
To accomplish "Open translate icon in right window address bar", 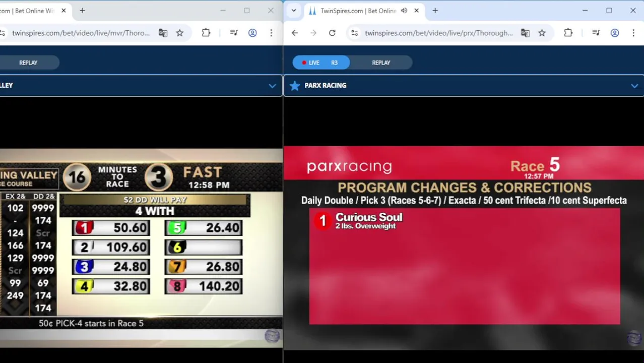I will click(x=525, y=33).
